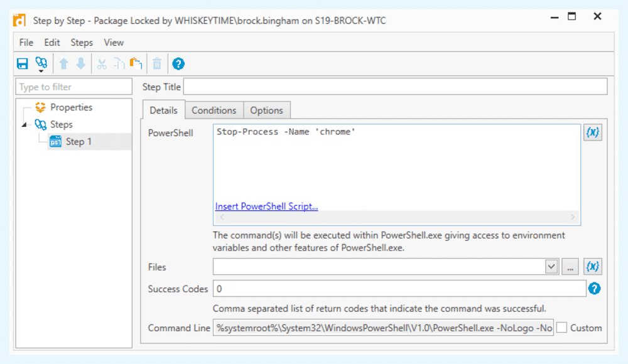Open the Files dropdown arrow
The height and width of the screenshot is (364, 628).
coord(551,267)
